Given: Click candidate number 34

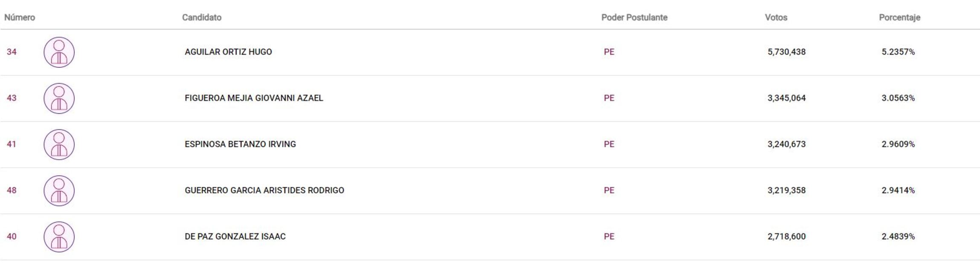Looking at the screenshot, I should point(12,52).
